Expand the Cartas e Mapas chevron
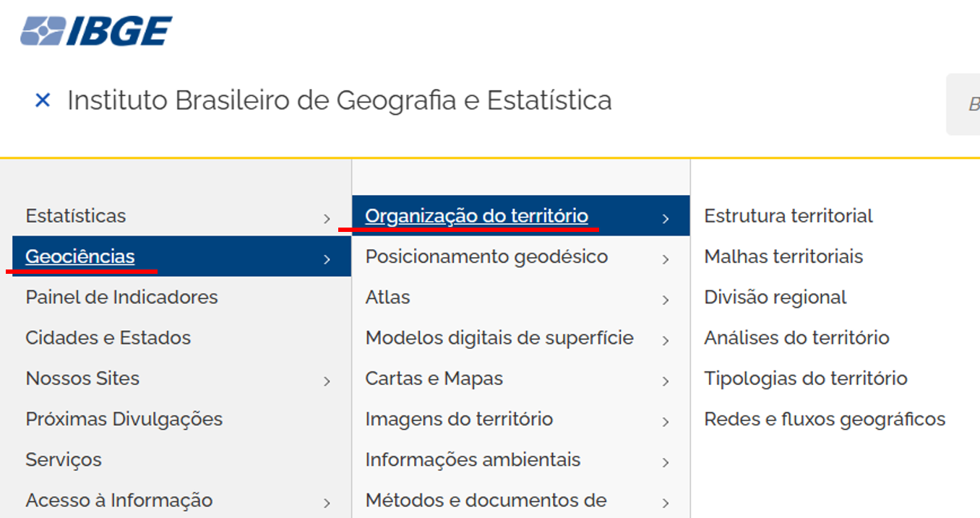 [666, 381]
